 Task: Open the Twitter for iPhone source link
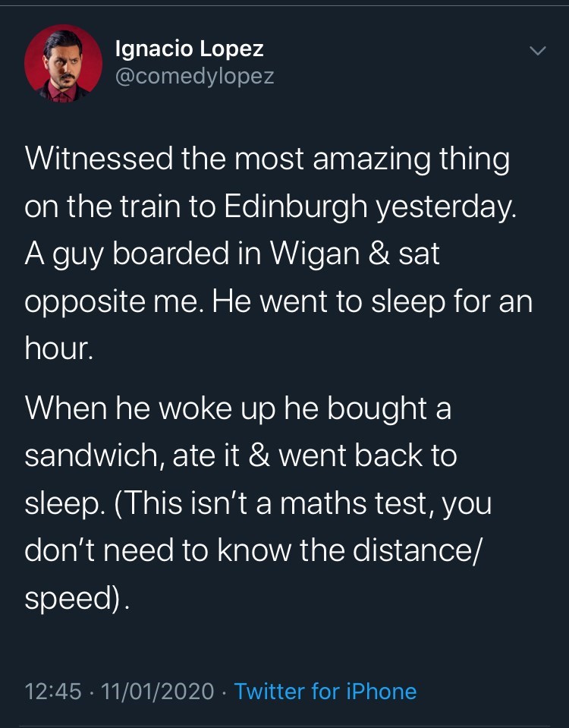point(325,692)
